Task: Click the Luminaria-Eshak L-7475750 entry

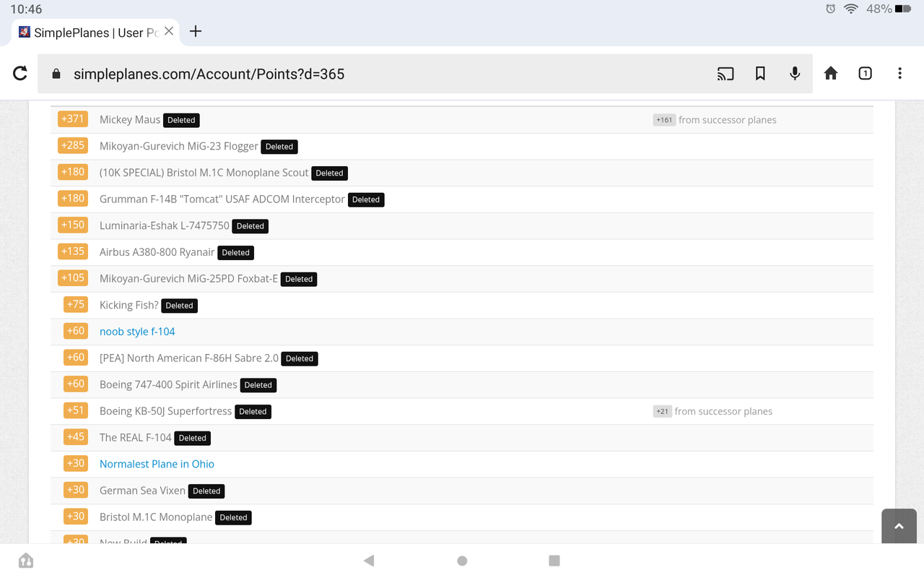Action: point(165,225)
